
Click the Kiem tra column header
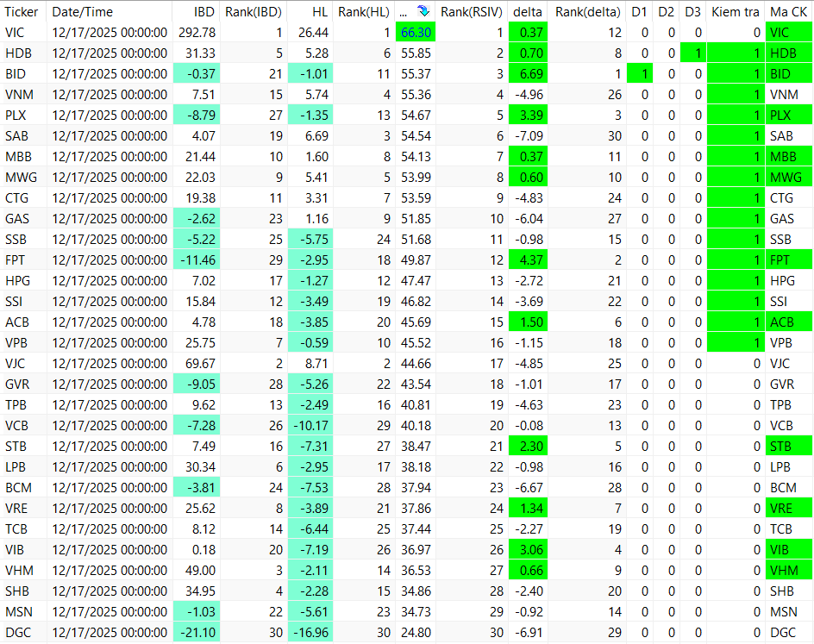(x=736, y=11)
